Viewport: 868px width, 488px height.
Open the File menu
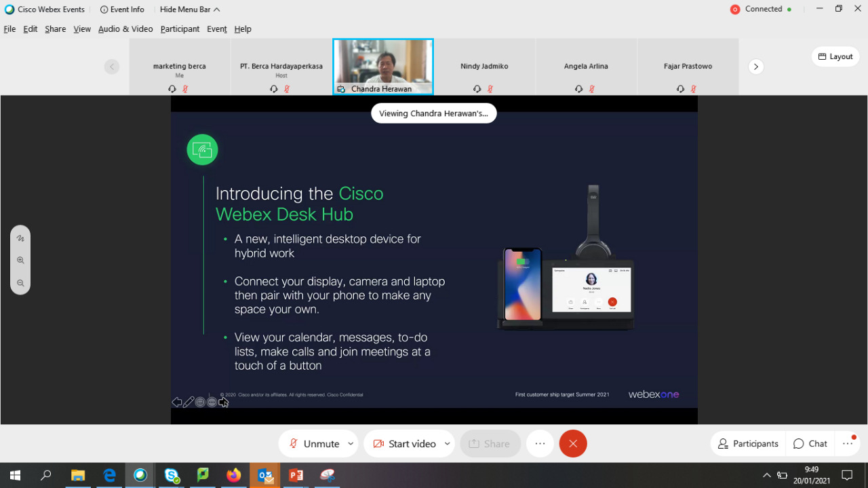[9, 29]
